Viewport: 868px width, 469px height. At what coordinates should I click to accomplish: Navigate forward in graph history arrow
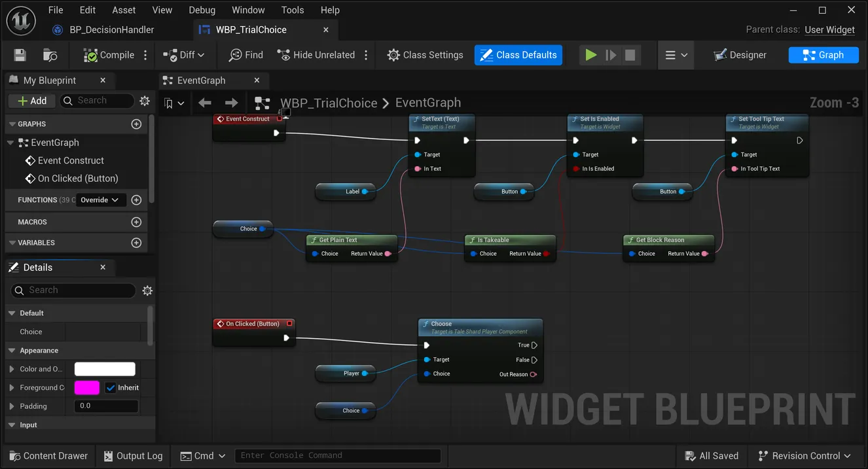(x=231, y=103)
